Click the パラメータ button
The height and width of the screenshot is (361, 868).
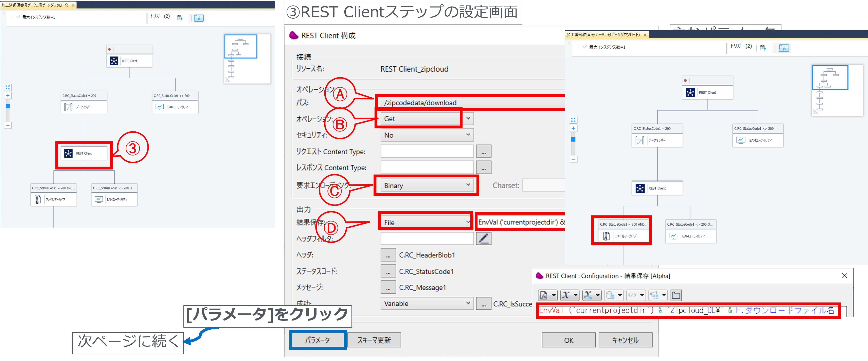click(318, 340)
